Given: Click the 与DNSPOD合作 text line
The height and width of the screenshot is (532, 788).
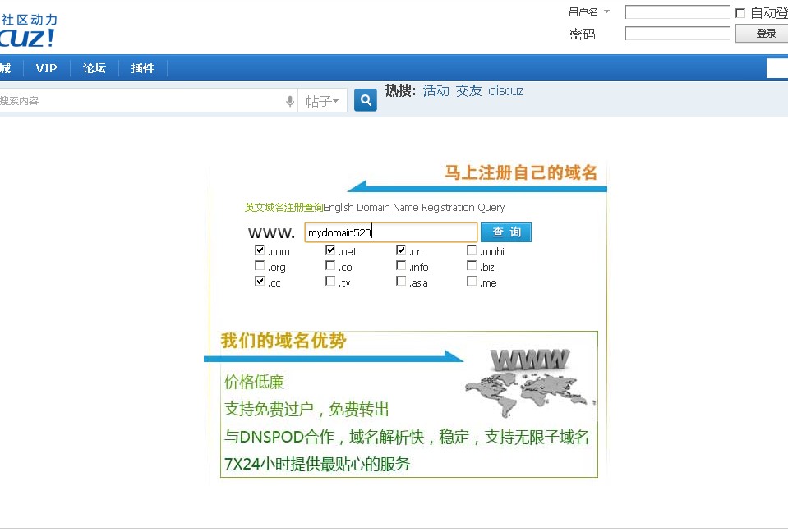Looking at the screenshot, I should click(x=407, y=437).
